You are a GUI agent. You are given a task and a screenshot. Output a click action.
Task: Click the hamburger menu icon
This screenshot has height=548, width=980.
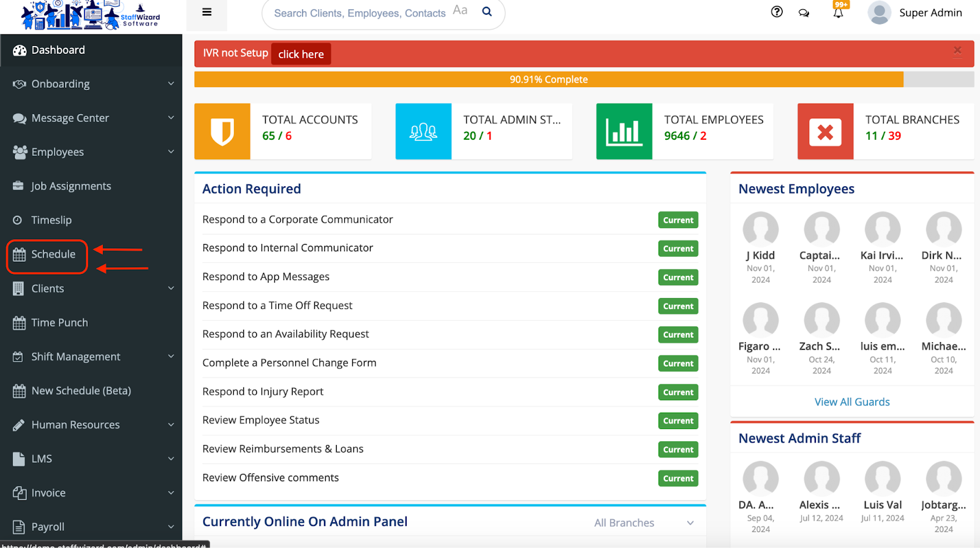pos(207,12)
